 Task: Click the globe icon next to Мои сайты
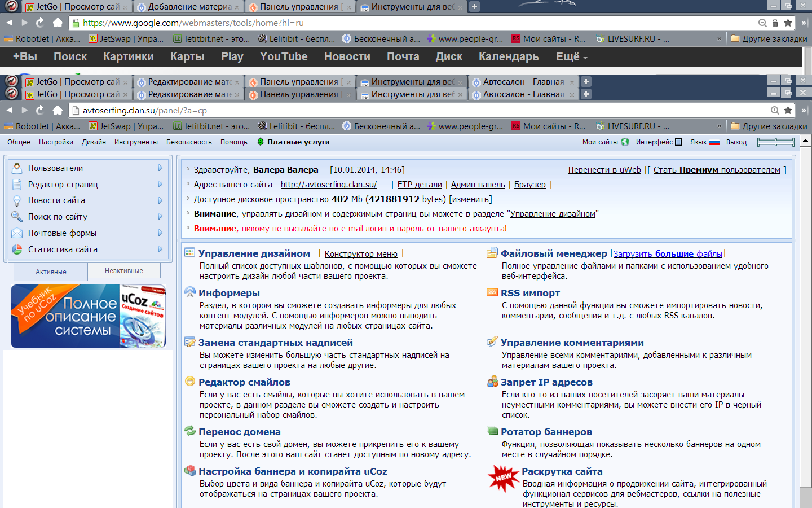tap(625, 142)
